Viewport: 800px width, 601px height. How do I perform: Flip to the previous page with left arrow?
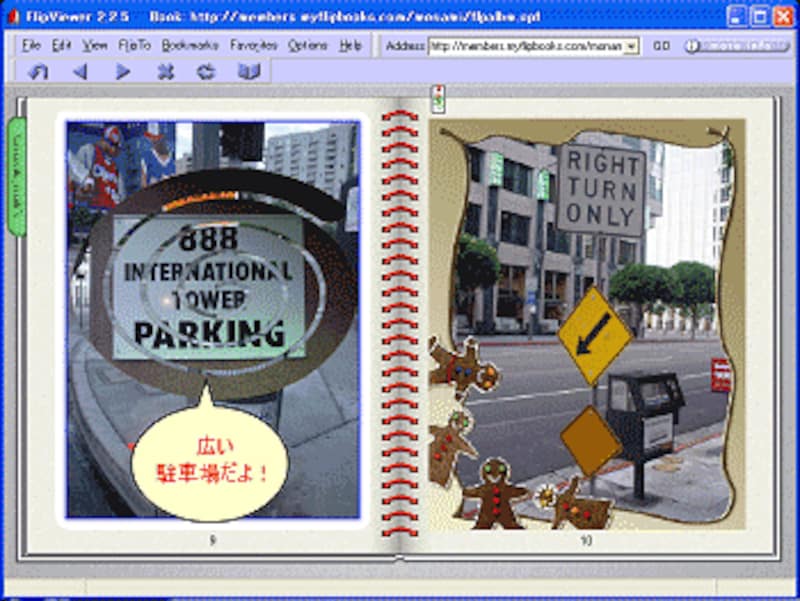click(80, 71)
